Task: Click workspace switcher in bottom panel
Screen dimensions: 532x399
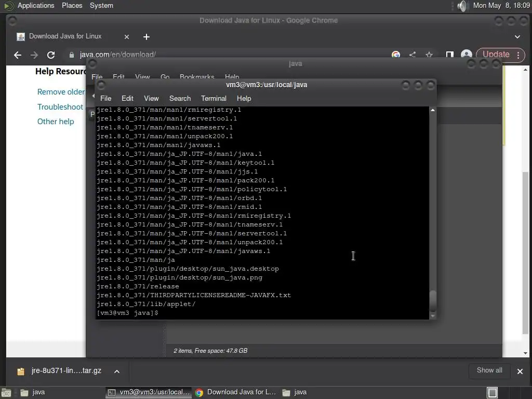Action: coord(492,393)
